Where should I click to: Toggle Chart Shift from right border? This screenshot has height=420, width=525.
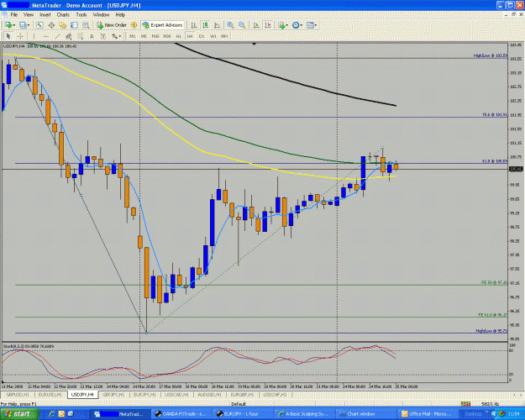click(x=268, y=25)
